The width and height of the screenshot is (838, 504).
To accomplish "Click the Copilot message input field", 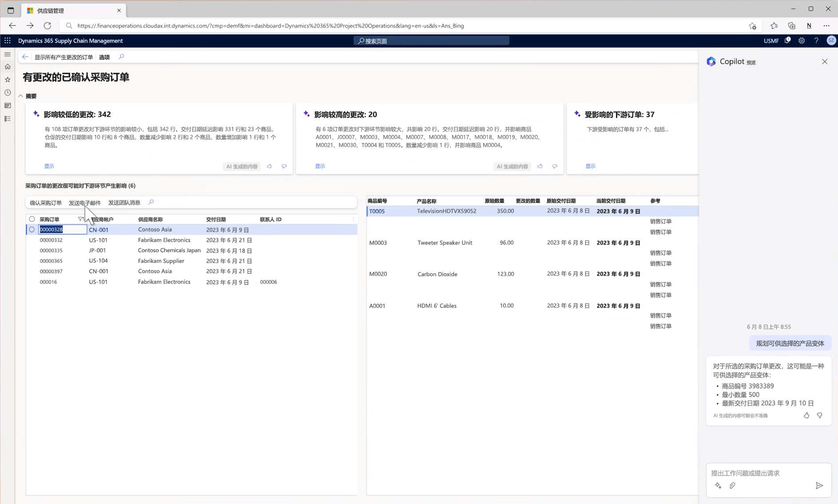I will pyautogui.click(x=768, y=473).
